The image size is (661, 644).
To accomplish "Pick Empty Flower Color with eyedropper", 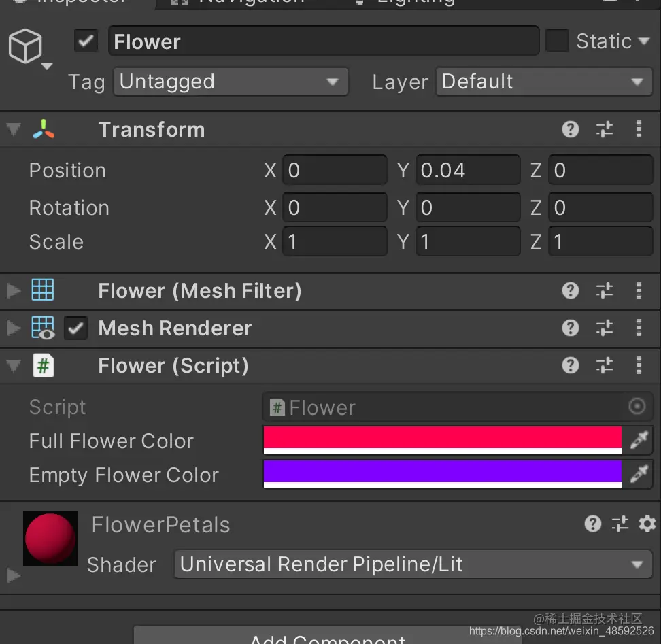I will pyautogui.click(x=639, y=474).
